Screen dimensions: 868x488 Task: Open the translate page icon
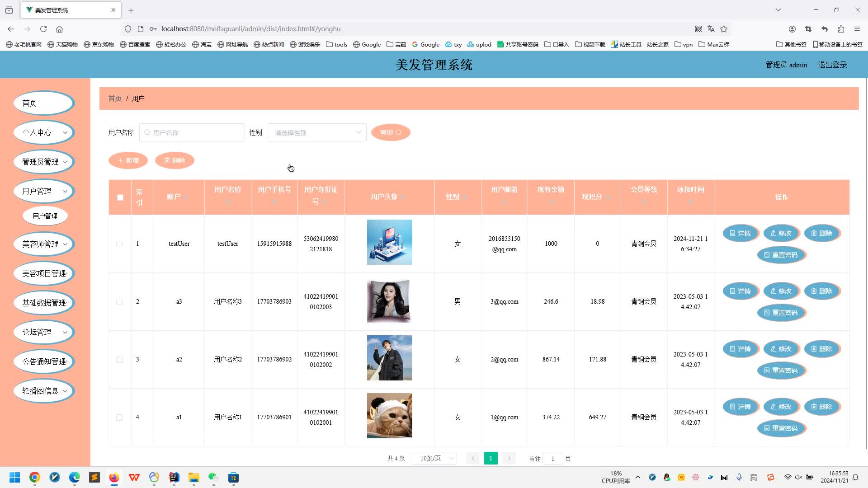tap(711, 29)
